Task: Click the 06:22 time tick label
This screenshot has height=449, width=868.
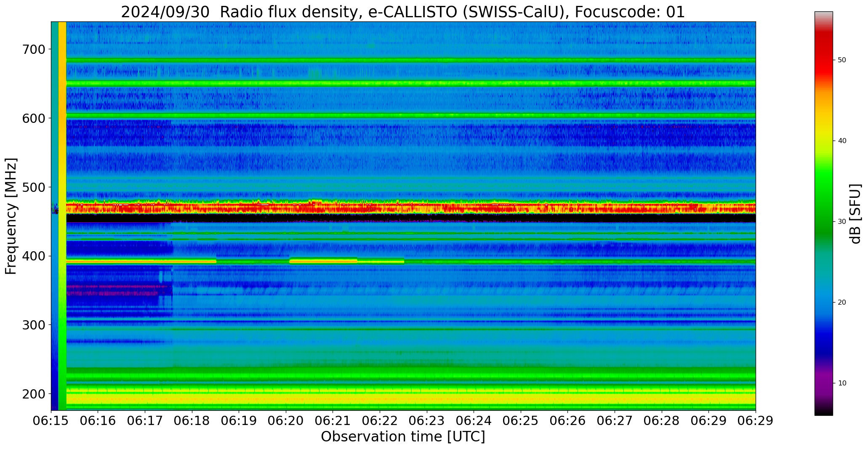Action: click(380, 421)
